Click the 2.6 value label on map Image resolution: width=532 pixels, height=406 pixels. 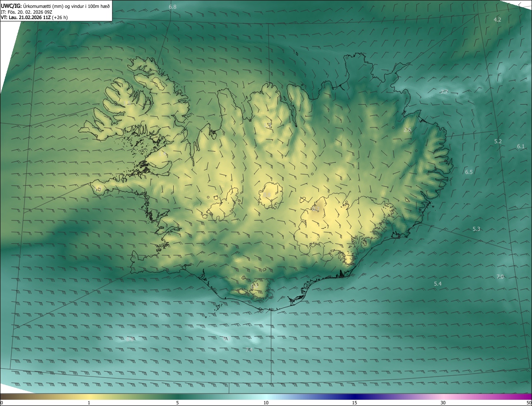(407, 130)
